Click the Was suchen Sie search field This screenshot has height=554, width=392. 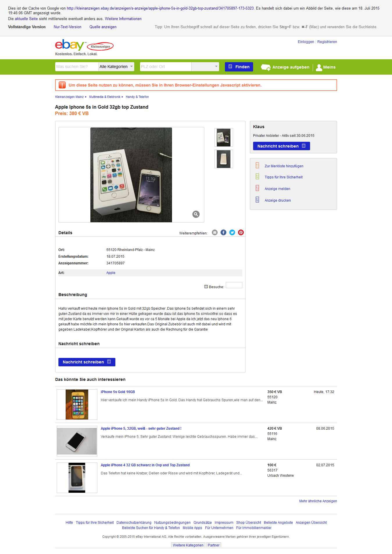click(x=77, y=67)
